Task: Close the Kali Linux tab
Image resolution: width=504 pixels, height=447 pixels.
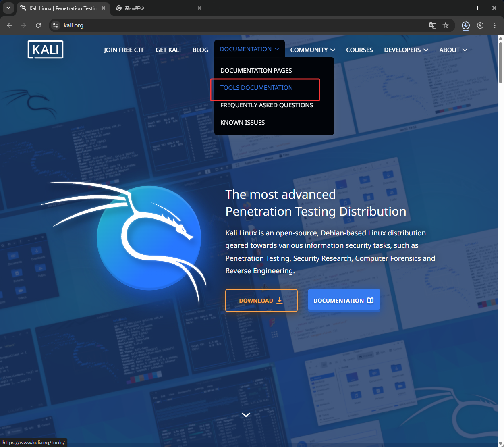Action: [104, 8]
